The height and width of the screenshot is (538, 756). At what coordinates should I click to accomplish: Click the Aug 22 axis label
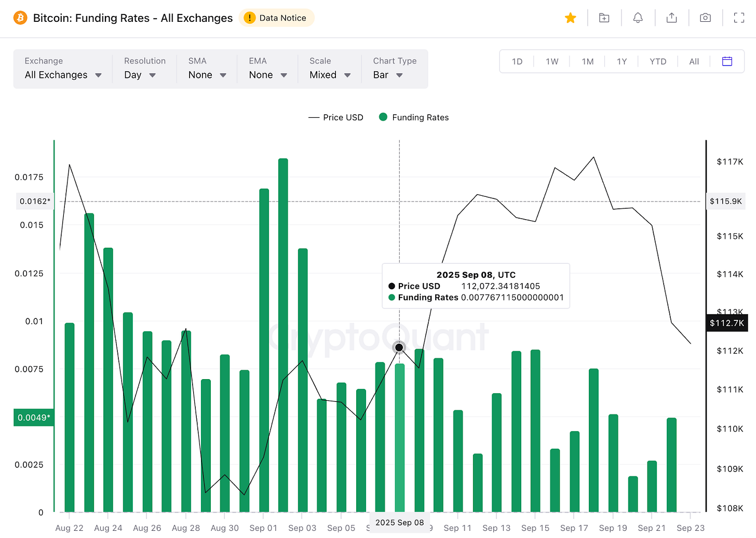[69, 528]
